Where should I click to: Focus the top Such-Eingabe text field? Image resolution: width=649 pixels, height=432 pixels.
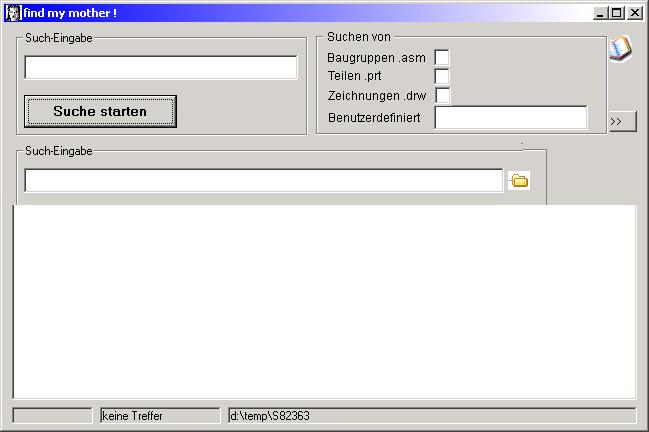[x=161, y=67]
